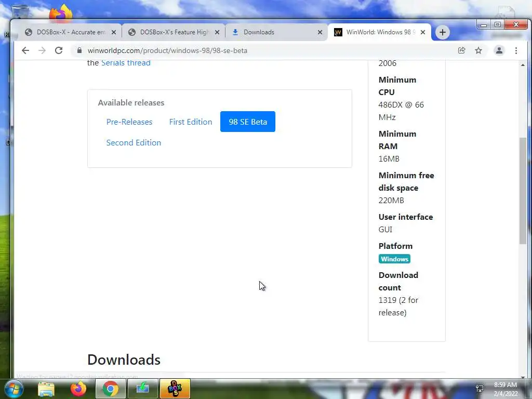The height and width of the screenshot is (399, 532).
Task: Click the network tray icon
Action: tap(480, 389)
